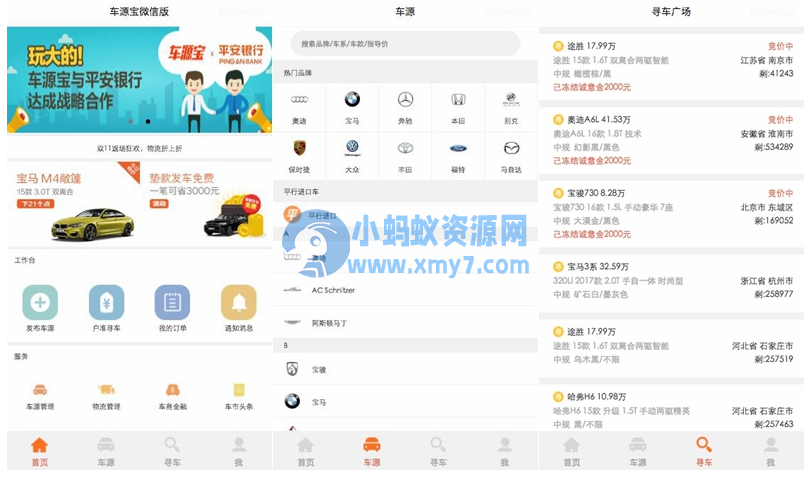Focus the brand search field
Screen dimensions: 810x491
[406, 44]
